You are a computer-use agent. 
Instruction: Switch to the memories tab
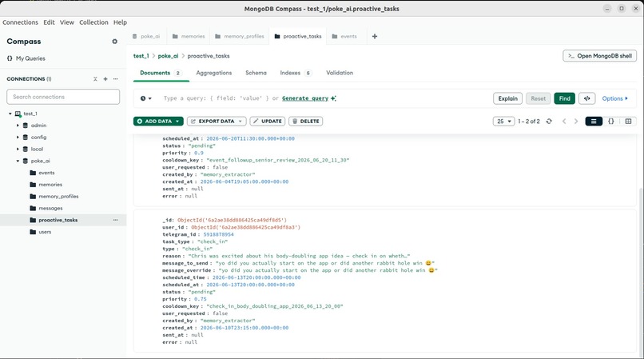point(189,36)
